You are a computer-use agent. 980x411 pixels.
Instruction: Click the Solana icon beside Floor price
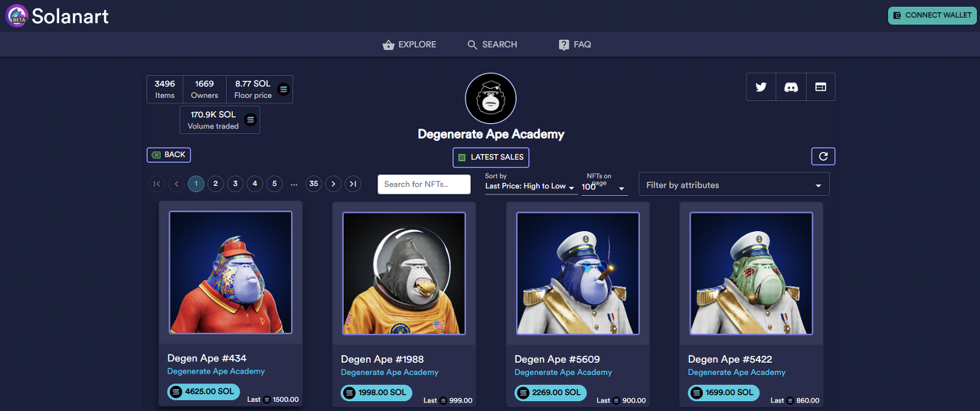pyautogui.click(x=283, y=89)
